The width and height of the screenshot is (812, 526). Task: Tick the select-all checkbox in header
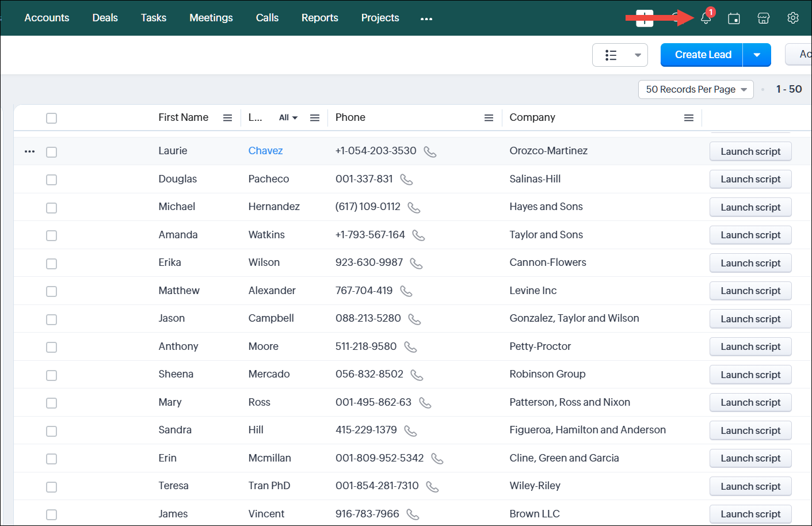coord(52,118)
